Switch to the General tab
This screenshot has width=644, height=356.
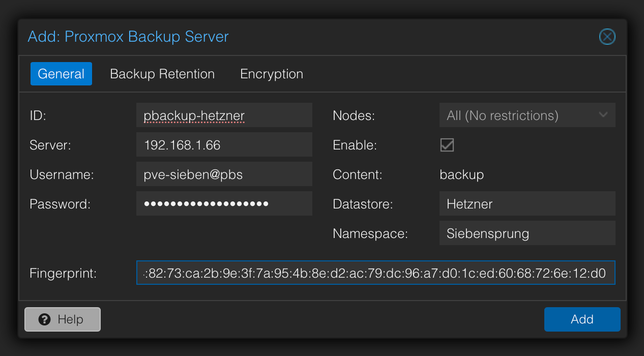pyautogui.click(x=61, y=74)
